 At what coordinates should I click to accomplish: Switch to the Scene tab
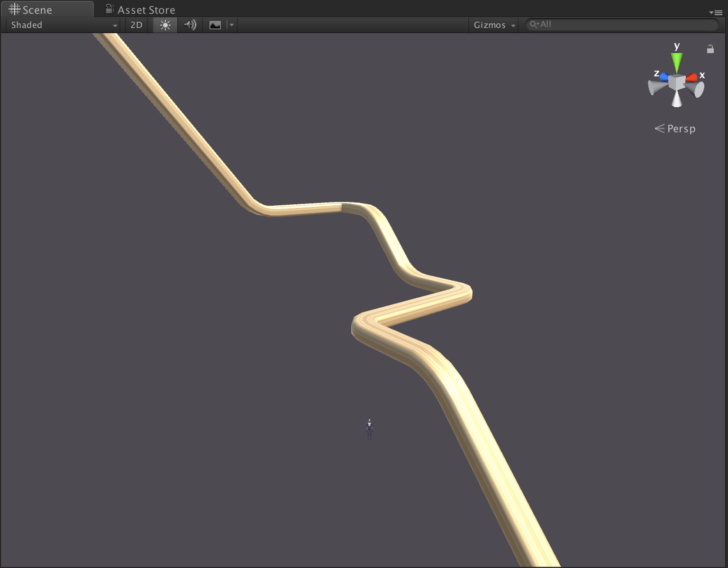coord(46,9)
